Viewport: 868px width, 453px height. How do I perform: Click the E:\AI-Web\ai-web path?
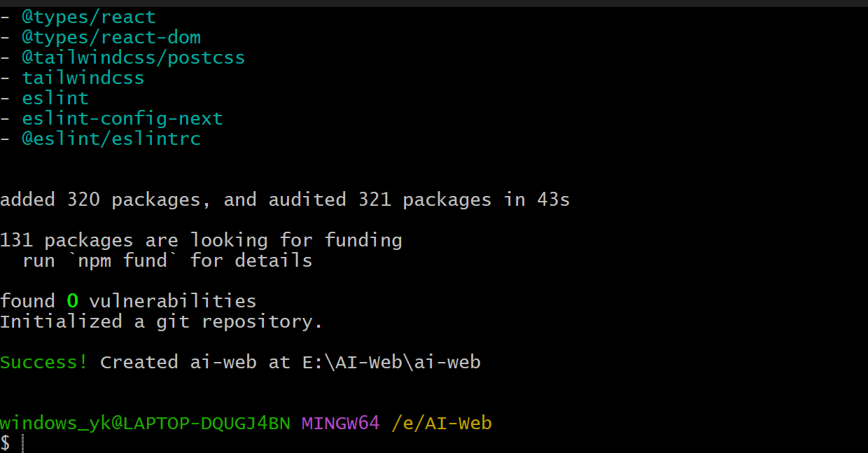(391, 363)
